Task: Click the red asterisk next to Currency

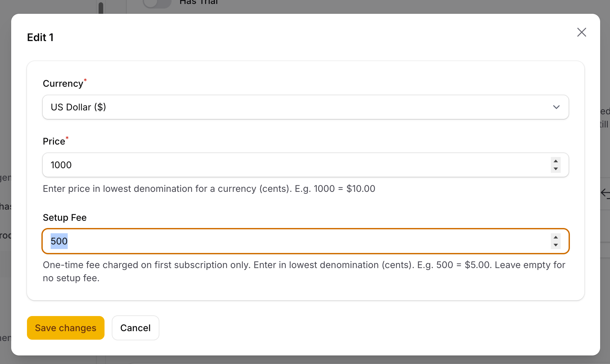Action: (x=85, y=80)
